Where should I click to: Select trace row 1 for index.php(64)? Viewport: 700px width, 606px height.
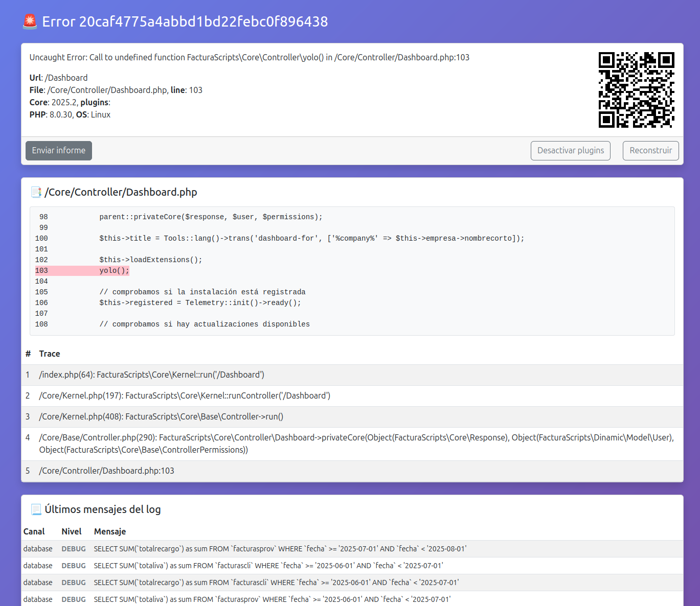tap(151, 375)
